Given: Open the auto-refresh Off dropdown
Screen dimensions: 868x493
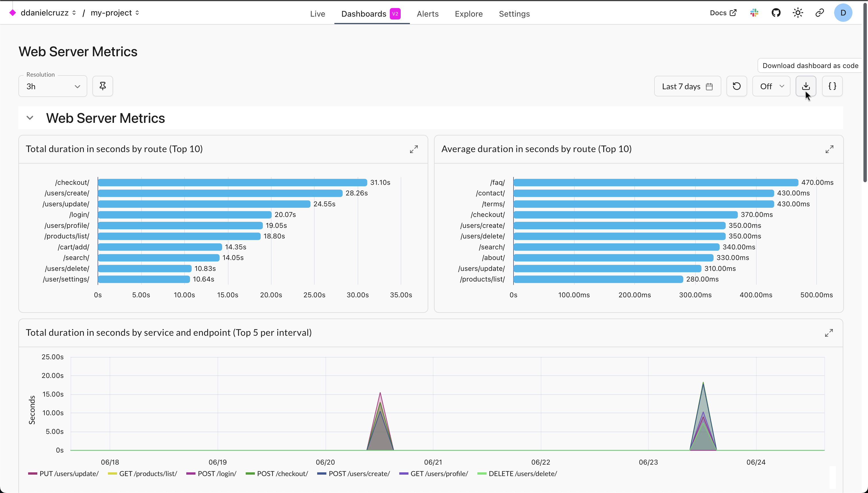Looking at the screenshot, I should click(771, 86).
